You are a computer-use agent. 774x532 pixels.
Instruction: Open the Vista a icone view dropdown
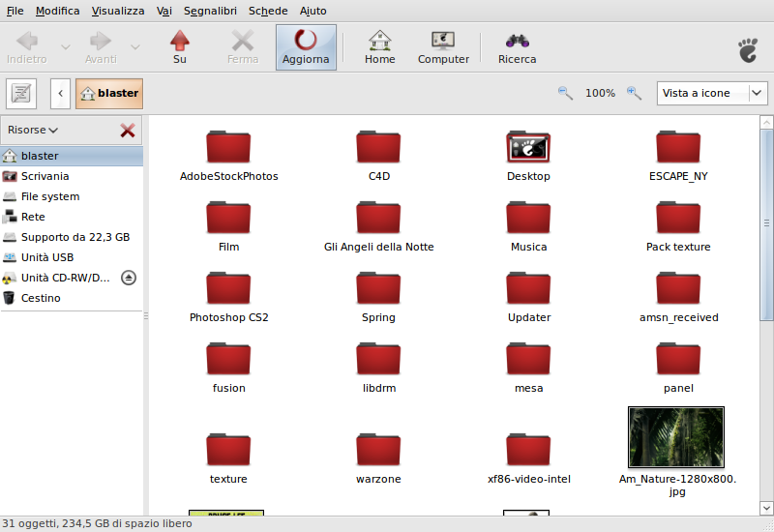(x=712, y=93)
